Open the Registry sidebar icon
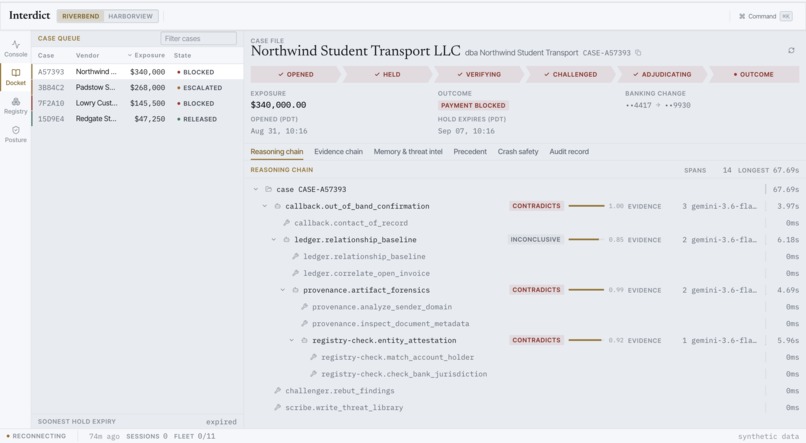 coord(15,106)
